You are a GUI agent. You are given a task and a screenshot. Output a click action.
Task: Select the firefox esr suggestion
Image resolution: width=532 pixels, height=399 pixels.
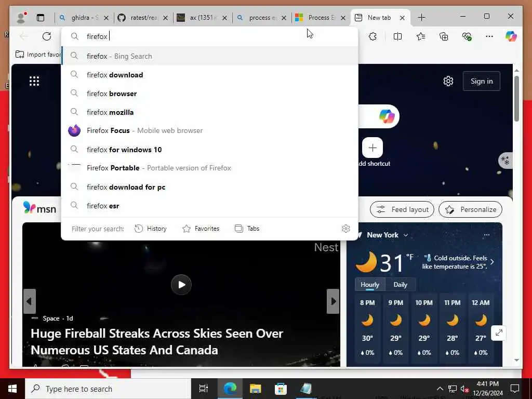point(210,206)
